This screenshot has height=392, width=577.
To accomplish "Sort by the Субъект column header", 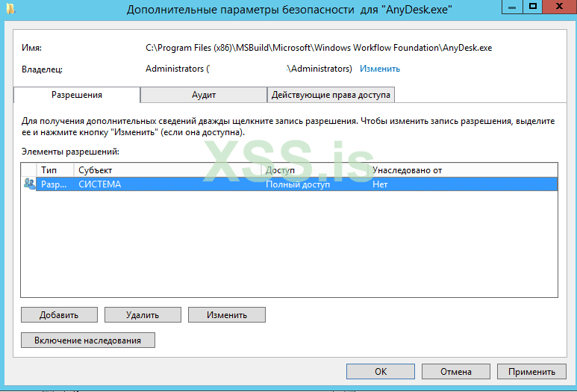I will coord(167,170).
